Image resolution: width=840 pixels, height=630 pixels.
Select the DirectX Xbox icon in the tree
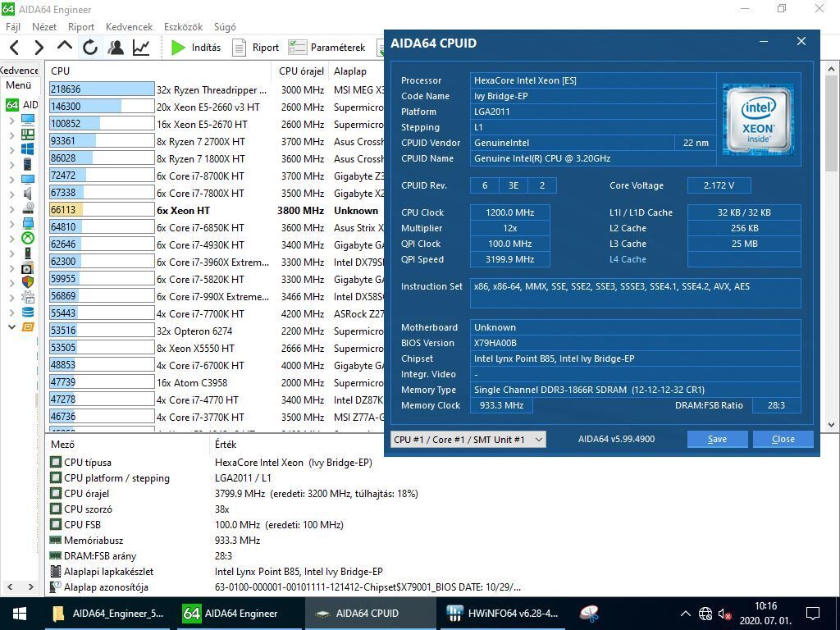coord(28,238)
